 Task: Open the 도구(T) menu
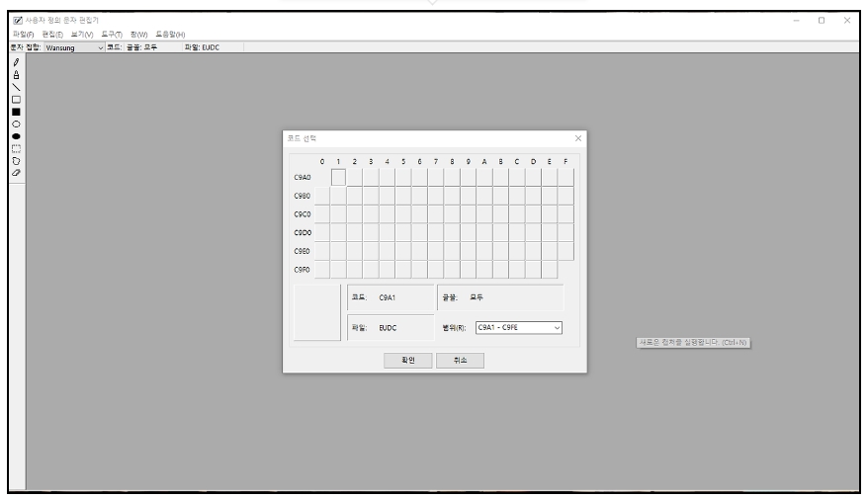pos(112,35)
